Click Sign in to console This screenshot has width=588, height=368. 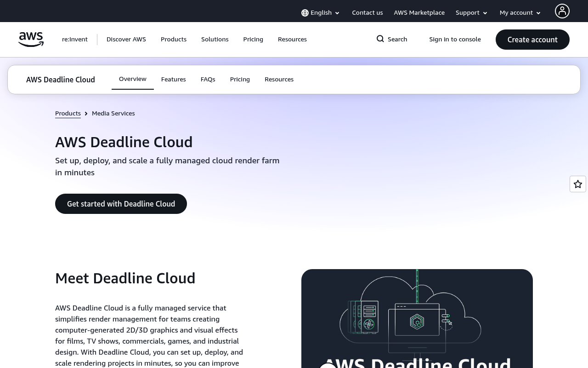coord(455,40)
